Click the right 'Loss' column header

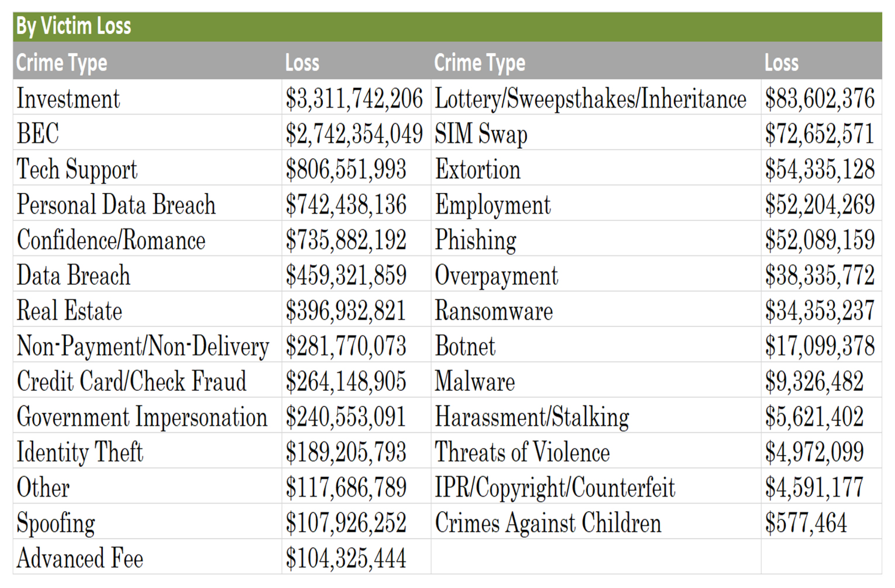(x=781, y=62)
